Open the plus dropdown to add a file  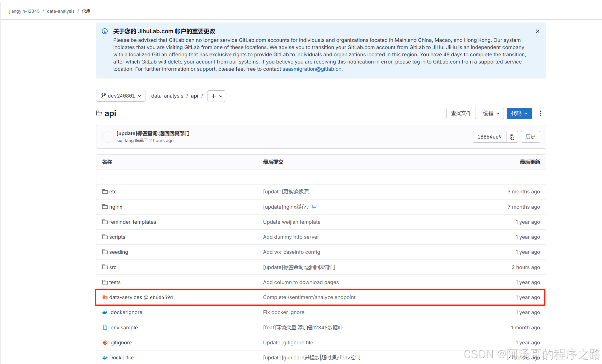click(x=216, y=96)
